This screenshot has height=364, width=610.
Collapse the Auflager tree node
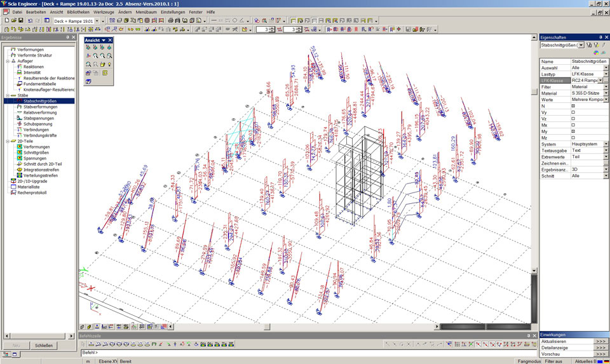(x=7, y=61)
